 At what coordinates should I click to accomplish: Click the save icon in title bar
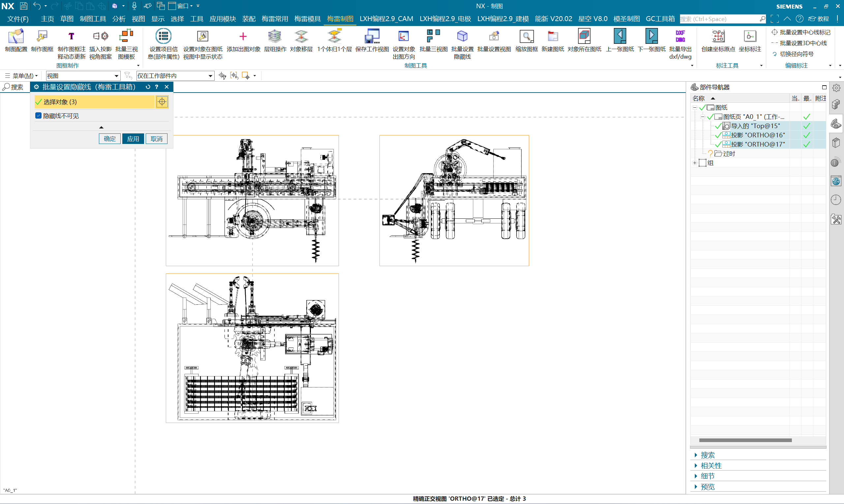[x=23, y=6]
